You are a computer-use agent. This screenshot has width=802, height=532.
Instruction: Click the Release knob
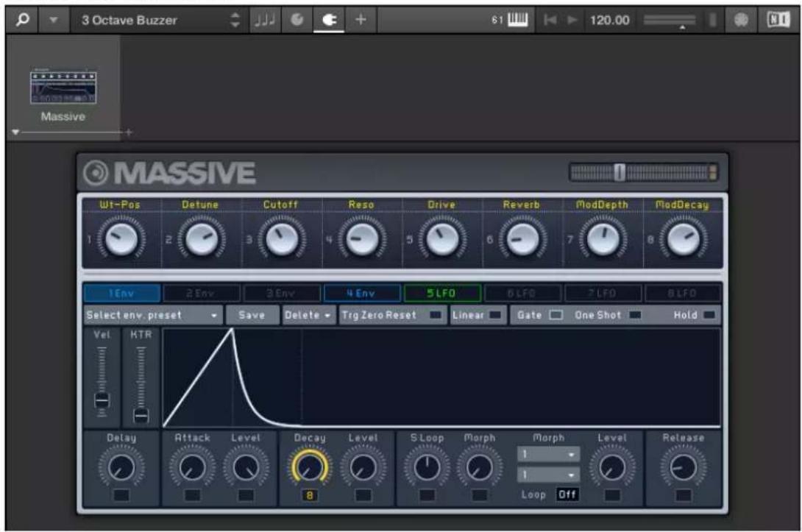[x=684, y=467]
